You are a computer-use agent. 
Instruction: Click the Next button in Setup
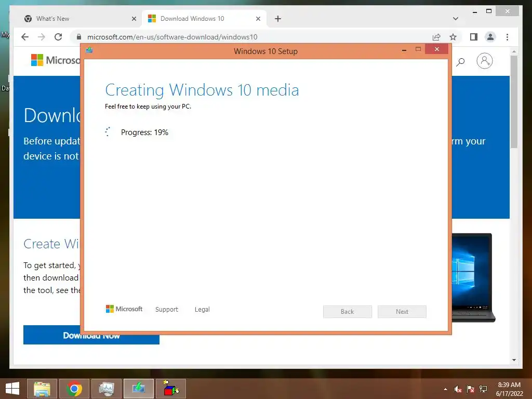click(402, 312)
